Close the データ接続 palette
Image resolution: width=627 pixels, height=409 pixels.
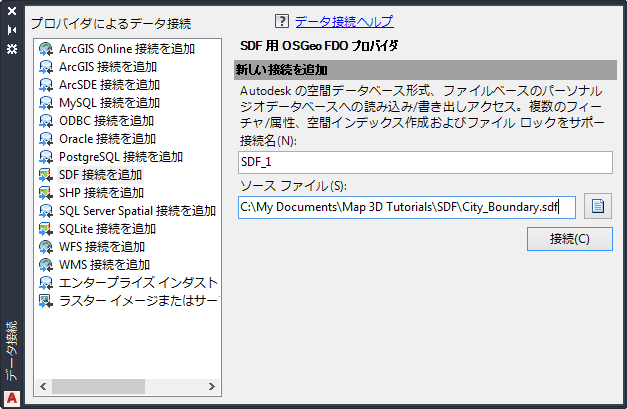12,11
